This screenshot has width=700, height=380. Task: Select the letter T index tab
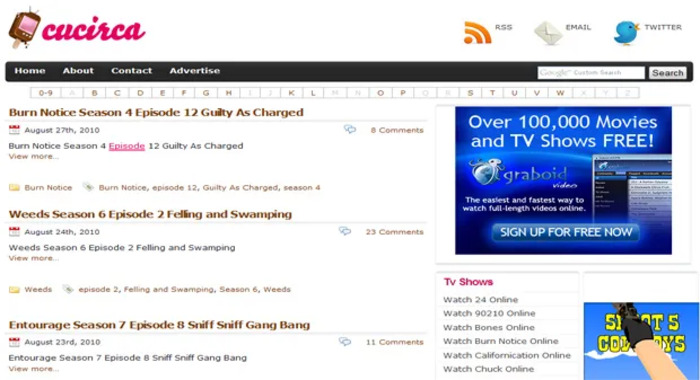[492, 93]
